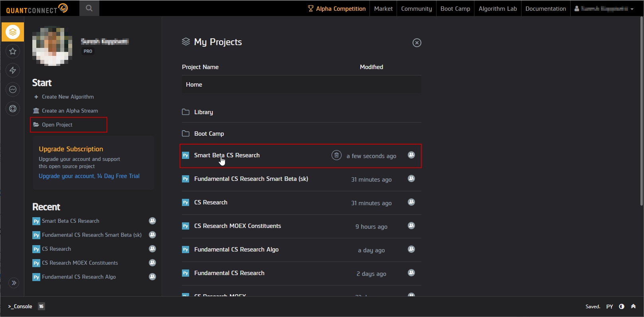Open recent Fundamental CS Research Smart Beta (sk)
This screenshot has height=317, width=644.
coord(92,235)
